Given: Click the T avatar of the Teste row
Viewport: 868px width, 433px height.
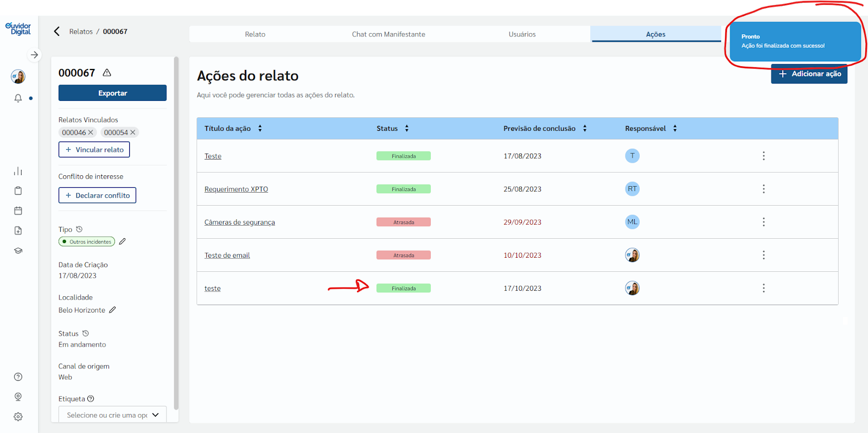Looking at the screenshot, I should point(633,156).
